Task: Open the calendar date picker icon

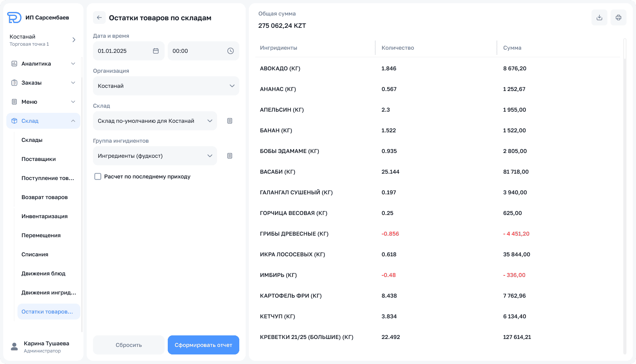Action: [x=156, y=51]
